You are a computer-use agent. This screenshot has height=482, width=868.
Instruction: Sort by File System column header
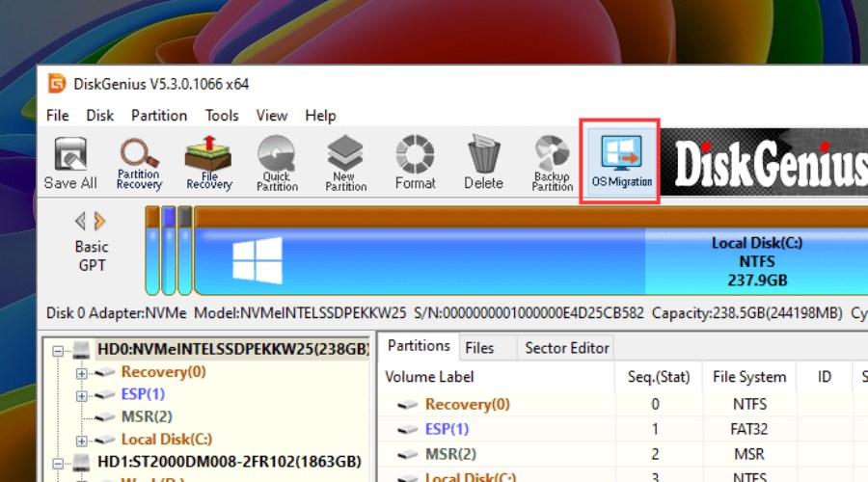pos(749,377)
